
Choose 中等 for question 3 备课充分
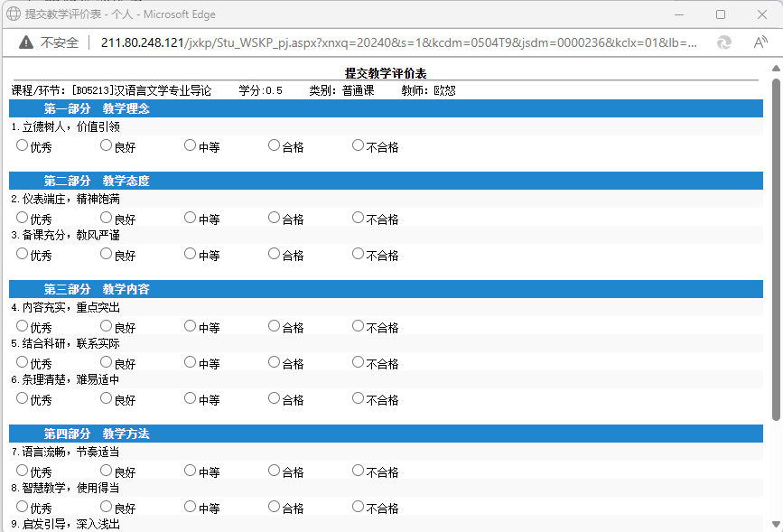pos(190,254)
